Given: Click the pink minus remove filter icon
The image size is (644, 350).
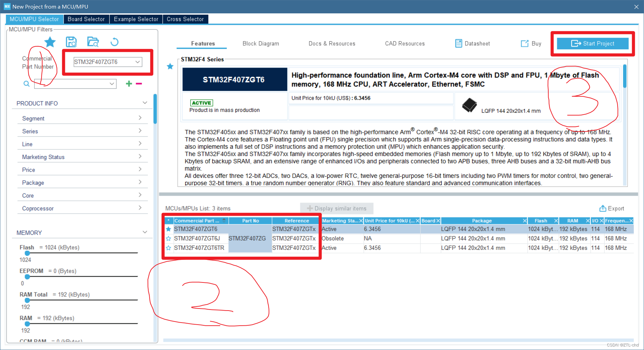Looking at the screenshot, I should coord(139,84).
